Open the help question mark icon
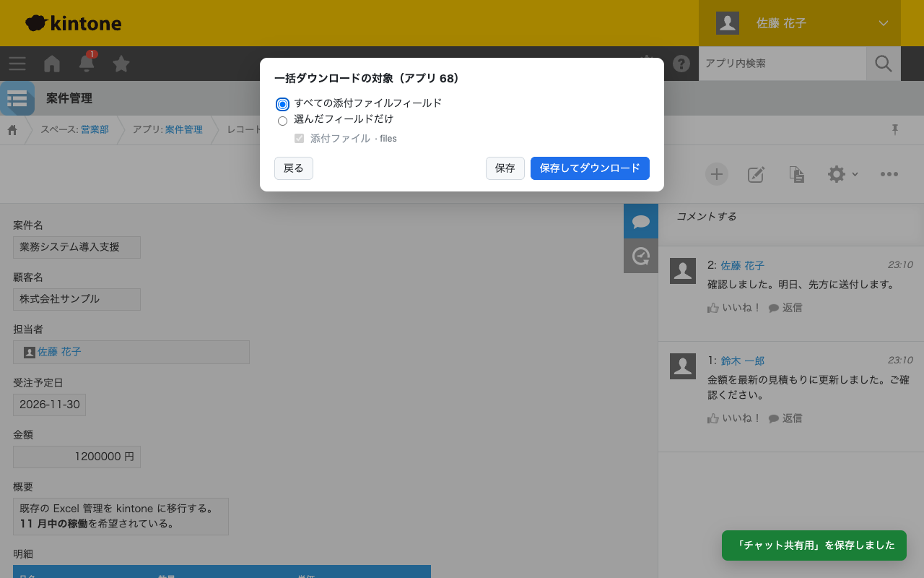The height and width of the screenshot is (578, 924). coord(681,64)
